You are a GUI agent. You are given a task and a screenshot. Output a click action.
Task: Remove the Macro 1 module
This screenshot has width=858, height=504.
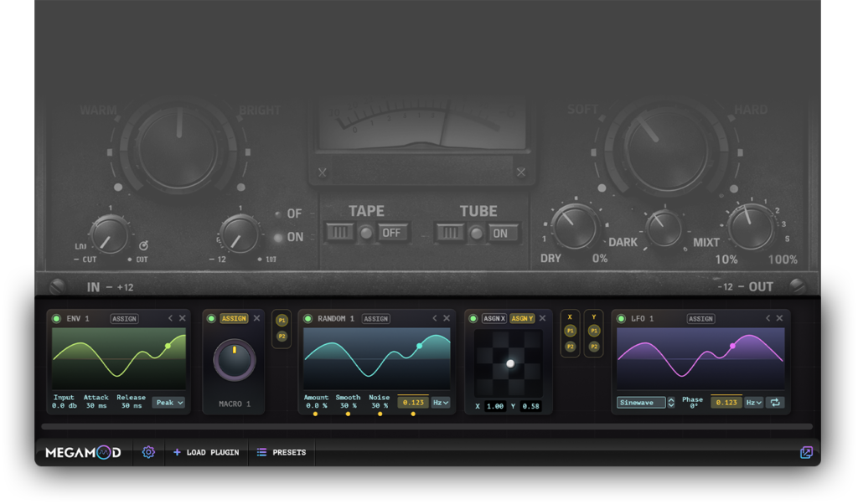[256, 318]
